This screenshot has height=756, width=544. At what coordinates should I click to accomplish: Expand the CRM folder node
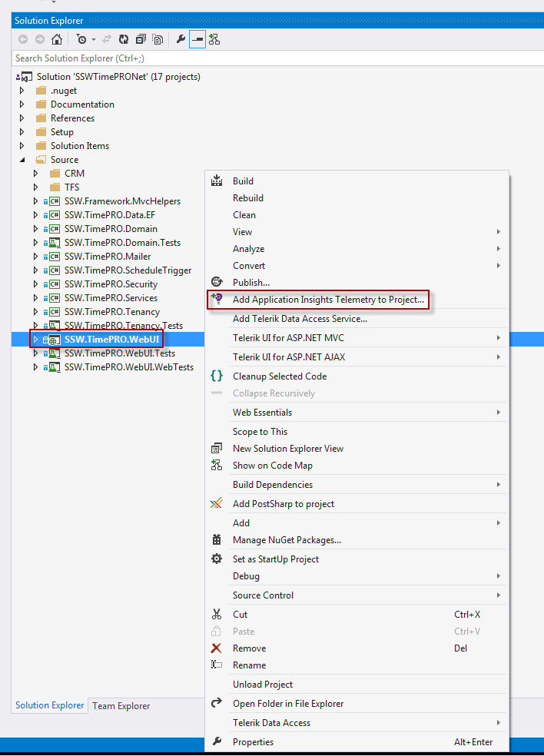coord(35,174)
